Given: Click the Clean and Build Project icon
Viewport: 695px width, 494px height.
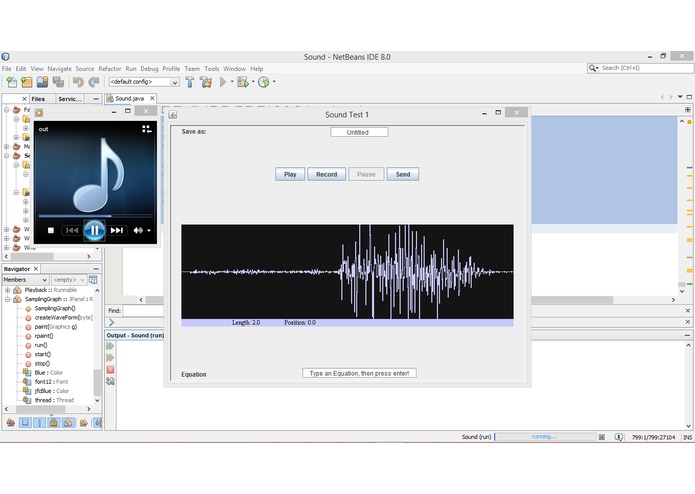Looking at the screenshot, I should (206, 82).
